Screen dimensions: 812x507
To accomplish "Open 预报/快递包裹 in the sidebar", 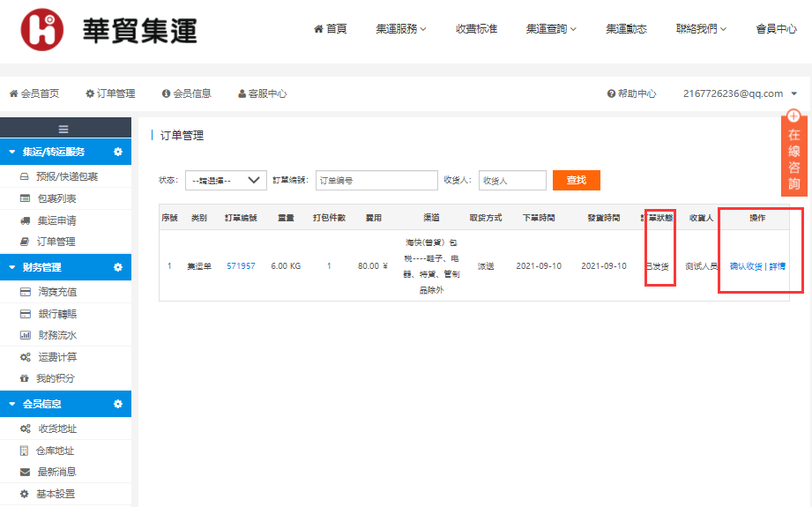I will click(67, 176).
